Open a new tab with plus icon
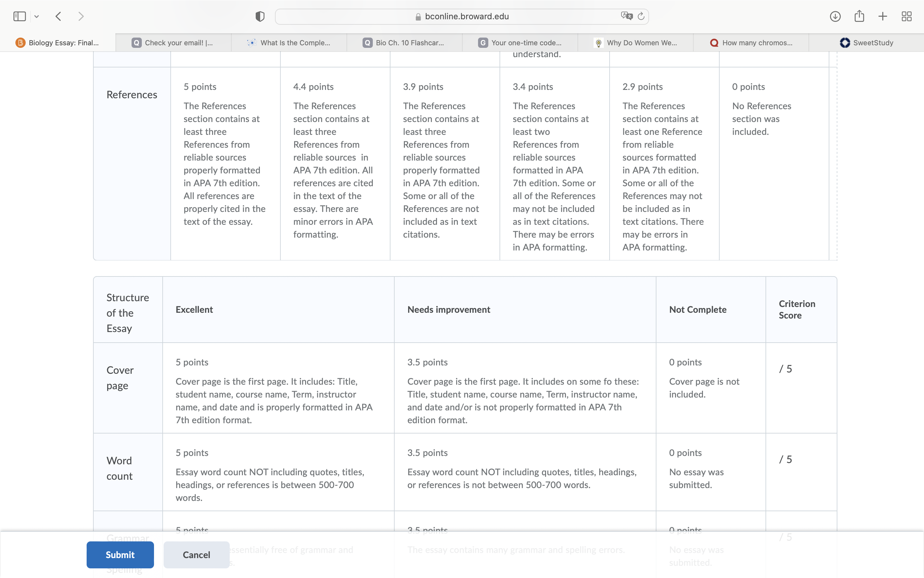The width and height of the screenshot is (924, 578). coord(883,16)
